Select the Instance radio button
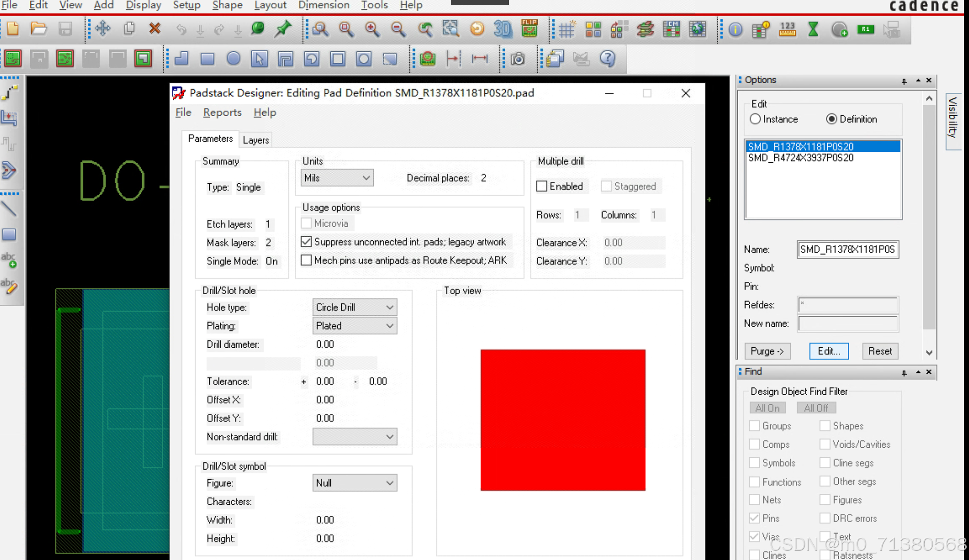 (755, 119)
